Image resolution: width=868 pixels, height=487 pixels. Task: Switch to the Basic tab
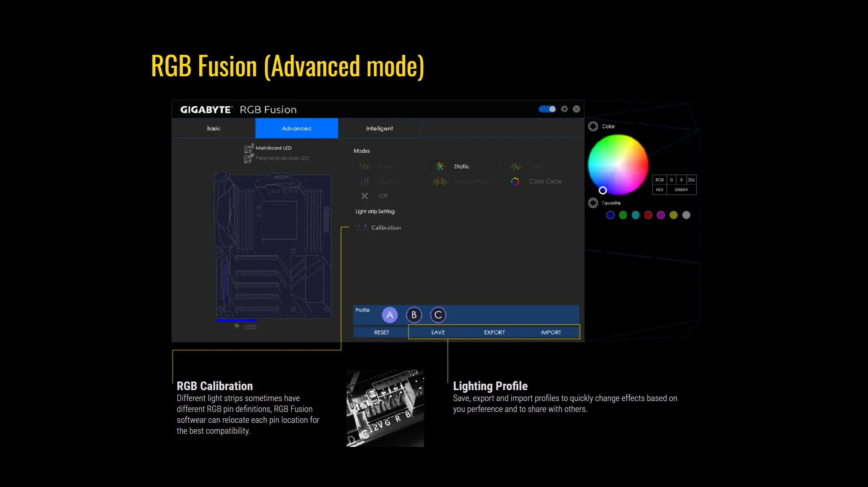(213, 128)
